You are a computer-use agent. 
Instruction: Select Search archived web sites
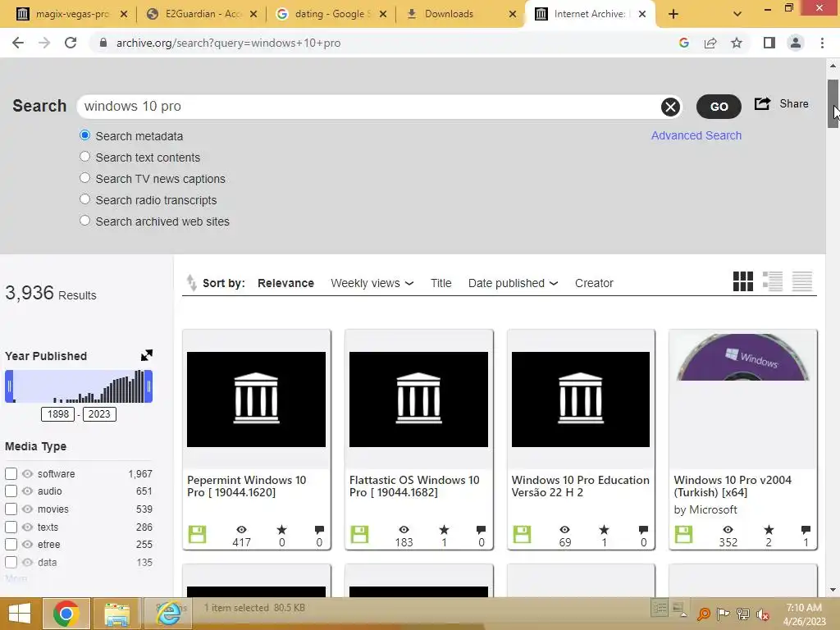pos(84,220)
